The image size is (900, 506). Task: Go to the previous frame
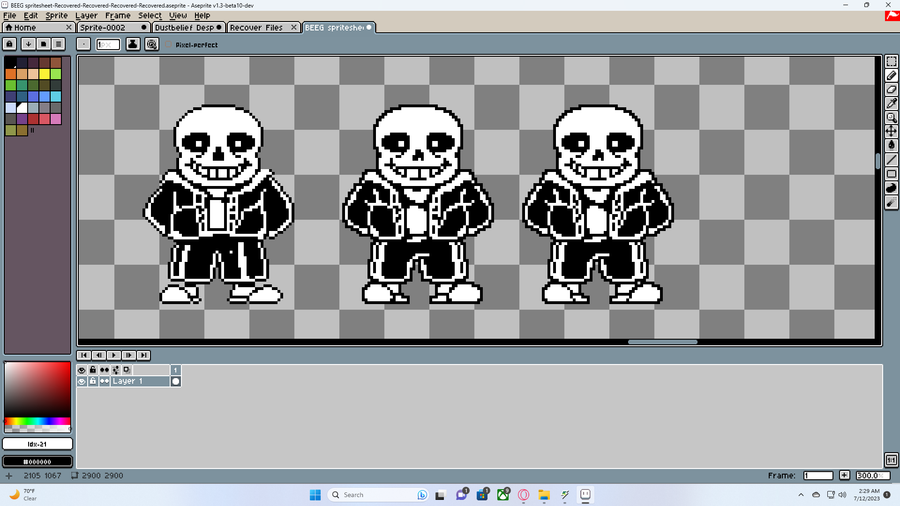pyautogui.click(x=99, y=355)
